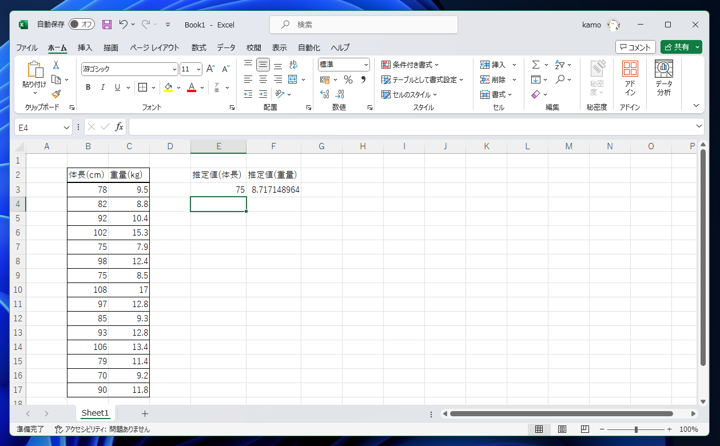This screenshot has height=446, width=720.
Task: Cut selection with scissors icon
Action: click(56, 65)
